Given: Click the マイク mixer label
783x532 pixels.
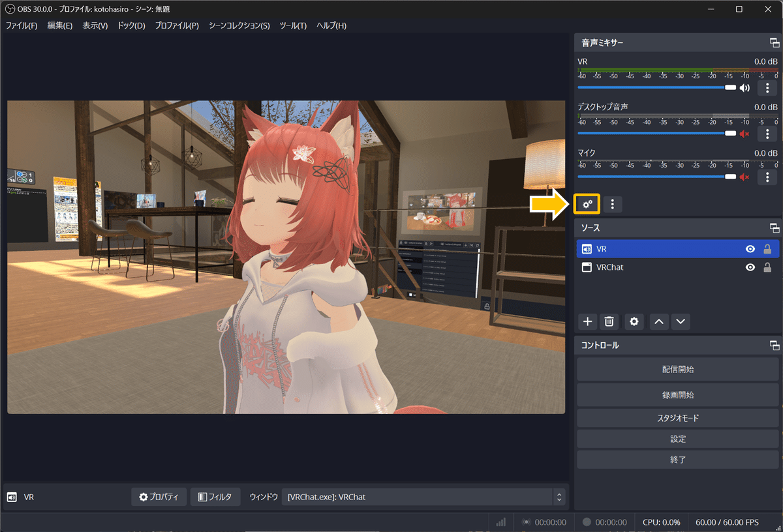Looking at the screenshot, I should click(x=587, y=153).
